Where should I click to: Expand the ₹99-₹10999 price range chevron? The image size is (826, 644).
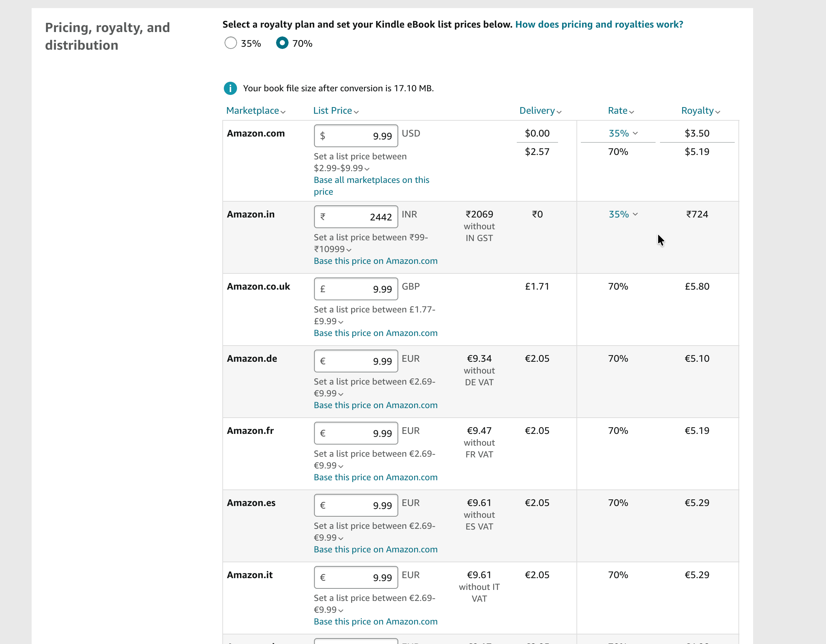tap(349, 250)
